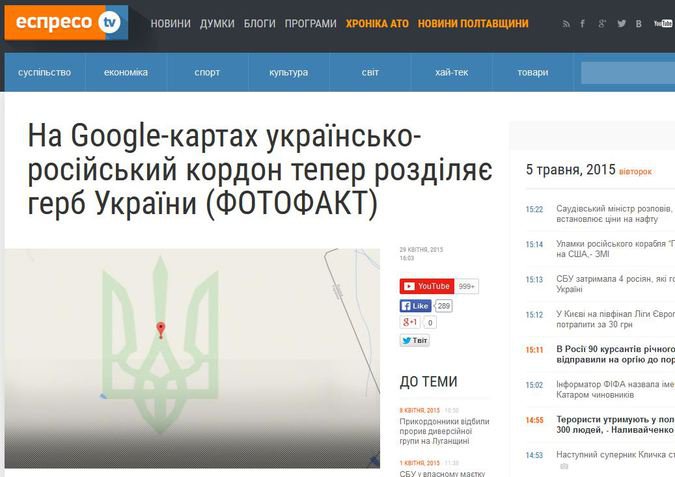Click the VKontakte icon in header
675x477 pixels.
pos(639,23)
